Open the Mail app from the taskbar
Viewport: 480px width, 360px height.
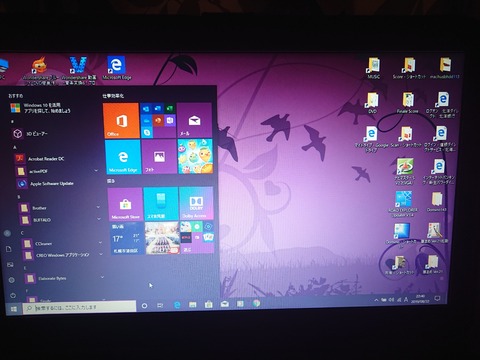tap(225, 304)
